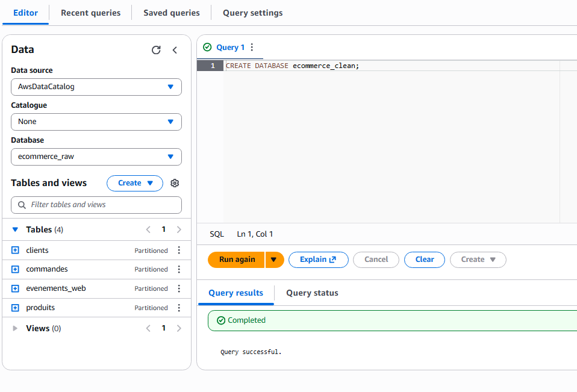Click the commandes table name
The image size is (577, 392).
tap(47, 269)
